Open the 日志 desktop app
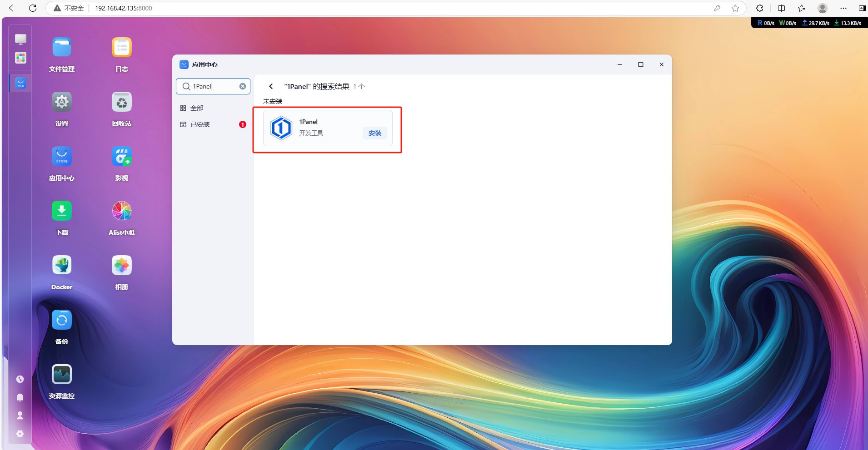The width and height of the screenshot is (868, 450). pyautogui.click(x=122, y=48)
